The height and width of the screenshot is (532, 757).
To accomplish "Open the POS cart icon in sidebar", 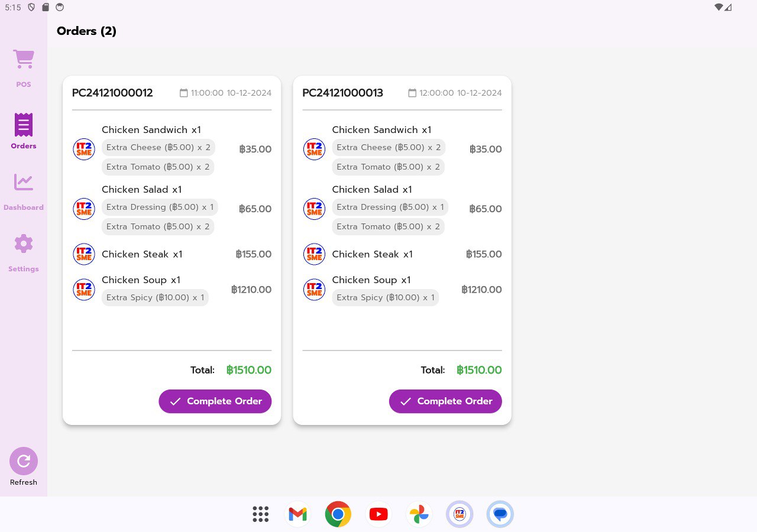I will (x=24, y=60).
